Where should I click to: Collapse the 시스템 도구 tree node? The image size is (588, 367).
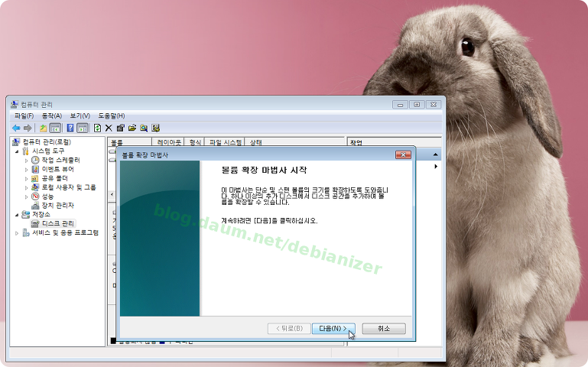click(x=17, y=151)
